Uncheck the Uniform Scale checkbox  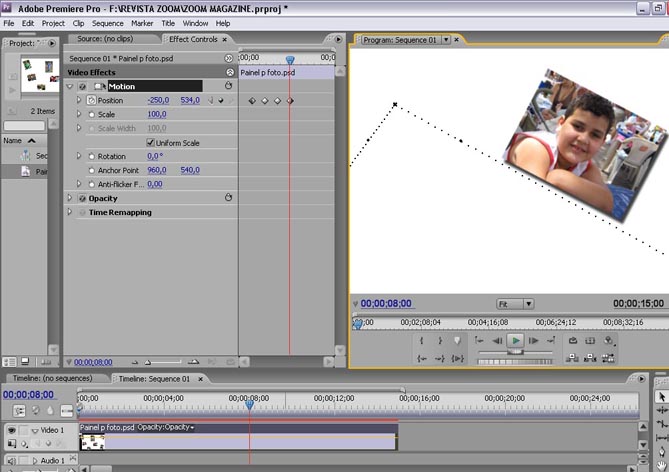click(x=150, y=143)
